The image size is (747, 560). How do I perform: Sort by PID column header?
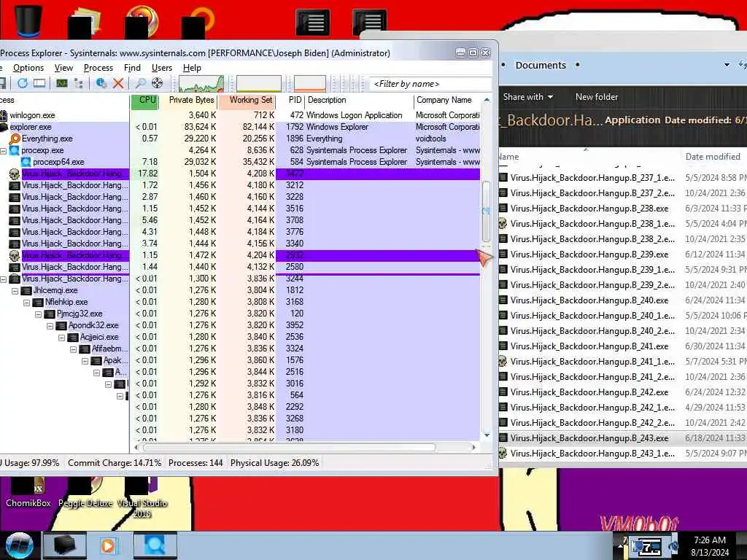(290, 100)
